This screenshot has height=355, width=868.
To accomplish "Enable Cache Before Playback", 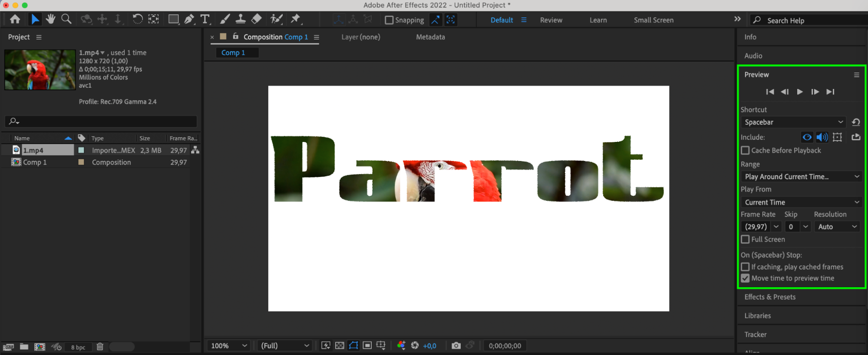I will (x=745, y=150).
